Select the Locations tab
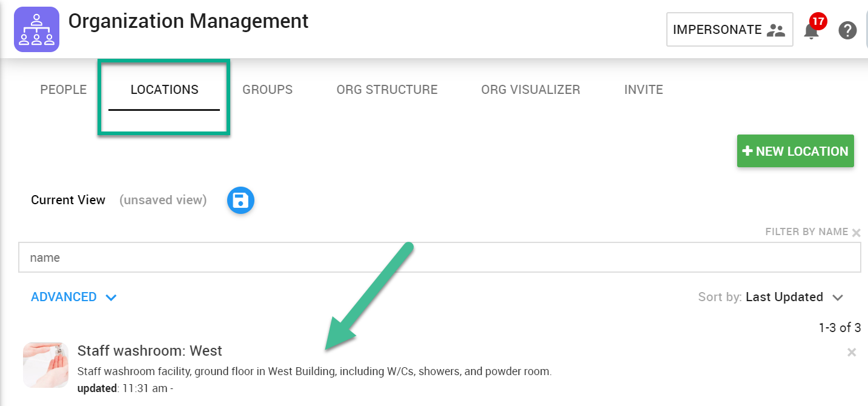Screen dimensions: 868x406 164,90
